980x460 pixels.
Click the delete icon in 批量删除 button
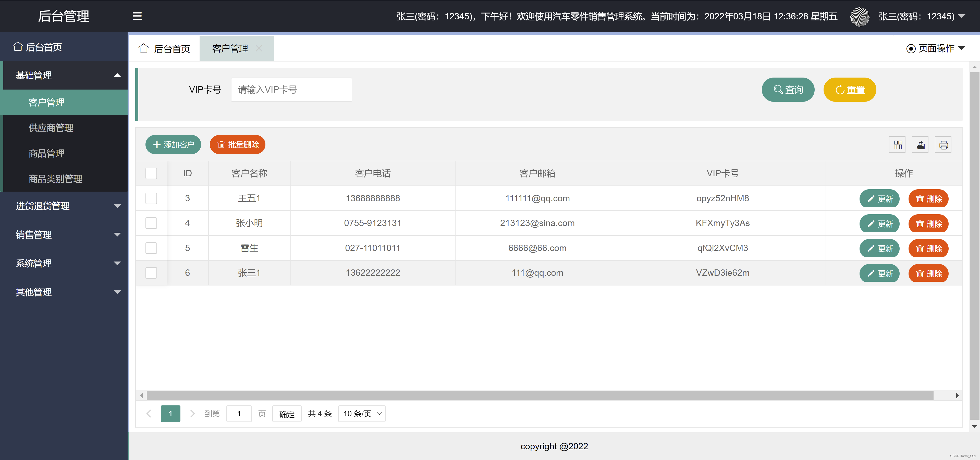[x=222, y=144]
